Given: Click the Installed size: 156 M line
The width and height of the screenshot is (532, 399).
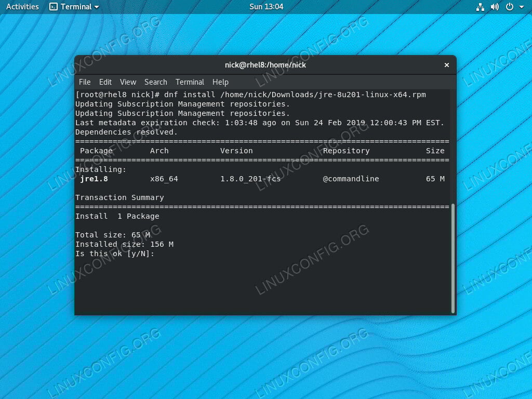Looking at the screenshot, I should (124, 244).
